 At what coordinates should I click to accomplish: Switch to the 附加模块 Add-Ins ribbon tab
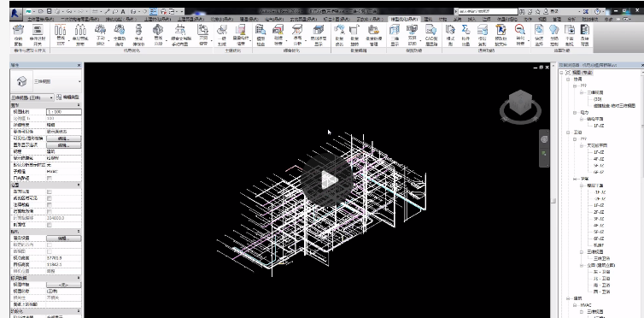click(x=590, y=19)
